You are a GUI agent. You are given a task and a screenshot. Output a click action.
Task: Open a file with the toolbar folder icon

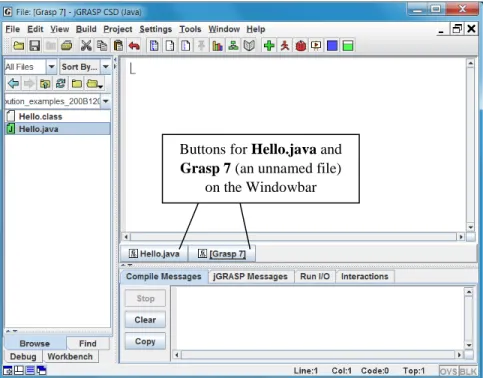(x=18, y=45)
